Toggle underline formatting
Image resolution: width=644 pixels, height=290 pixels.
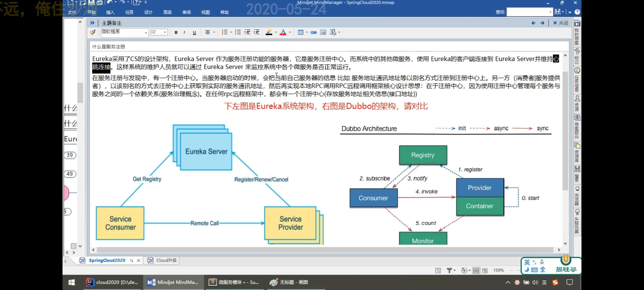(x=194, y=32)
